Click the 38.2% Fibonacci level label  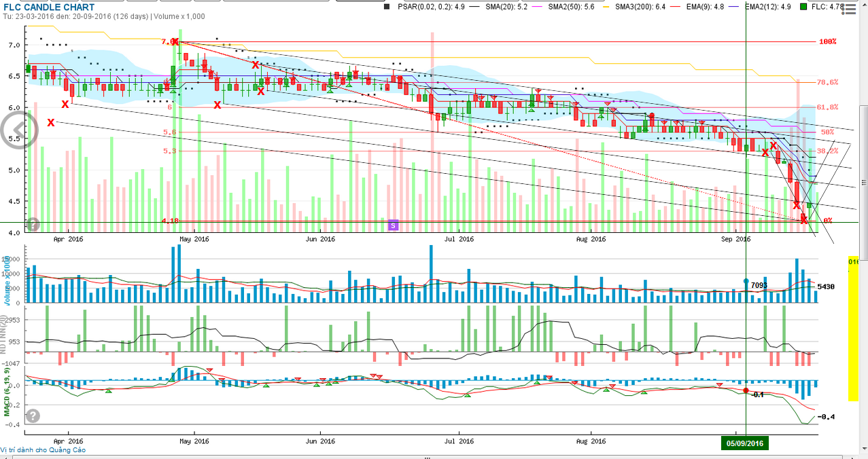[827, 151]
